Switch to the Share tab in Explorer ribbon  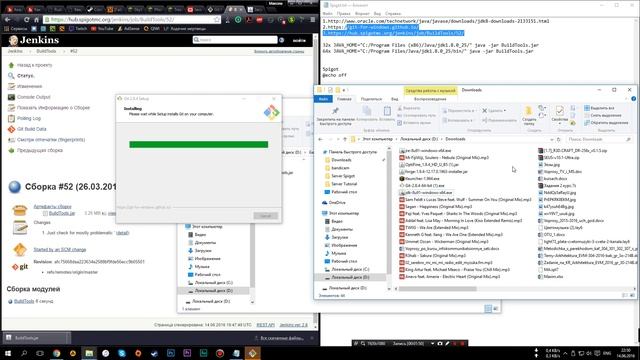click(371, 99)
